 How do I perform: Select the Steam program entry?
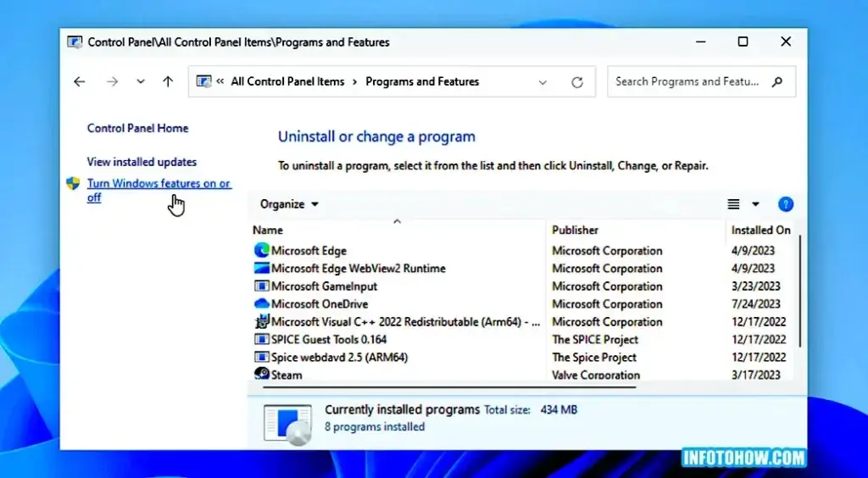(x=287, y=375)
